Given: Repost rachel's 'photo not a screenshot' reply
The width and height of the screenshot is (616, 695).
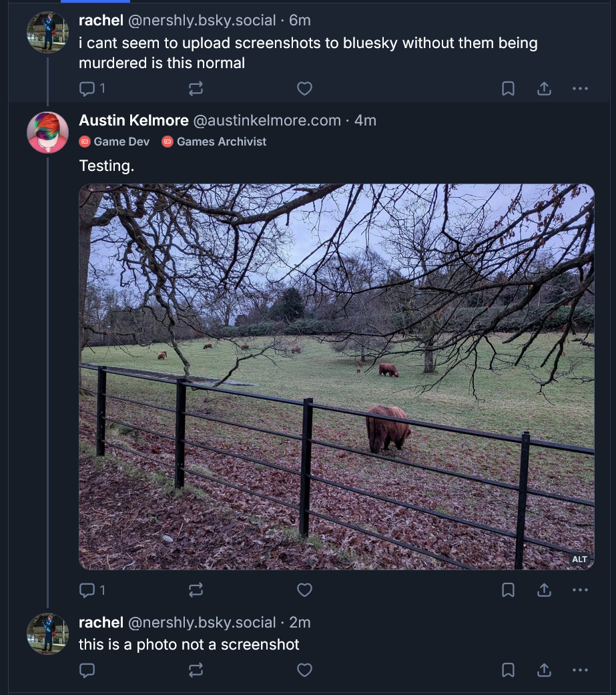Looking at the screenshot, I should coord(196,670).
